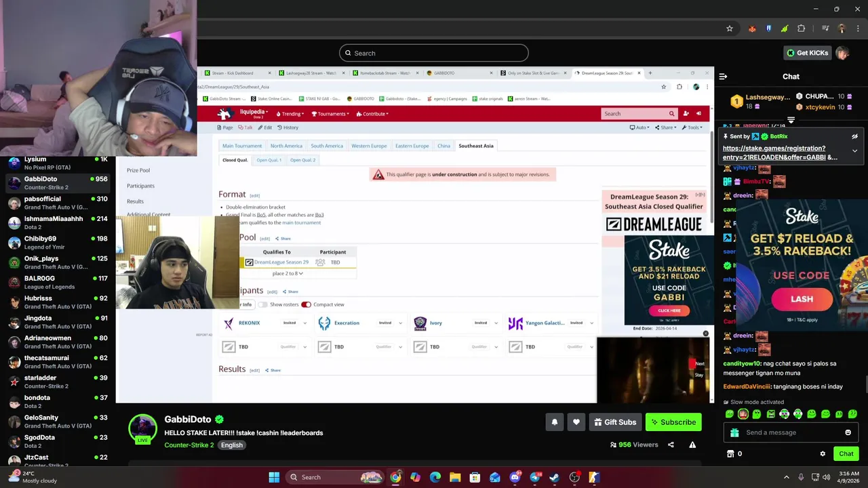Switch to Western Europe tab
Image resolution: width=868 pixels, height=488 pixels.
pos(369,146)
